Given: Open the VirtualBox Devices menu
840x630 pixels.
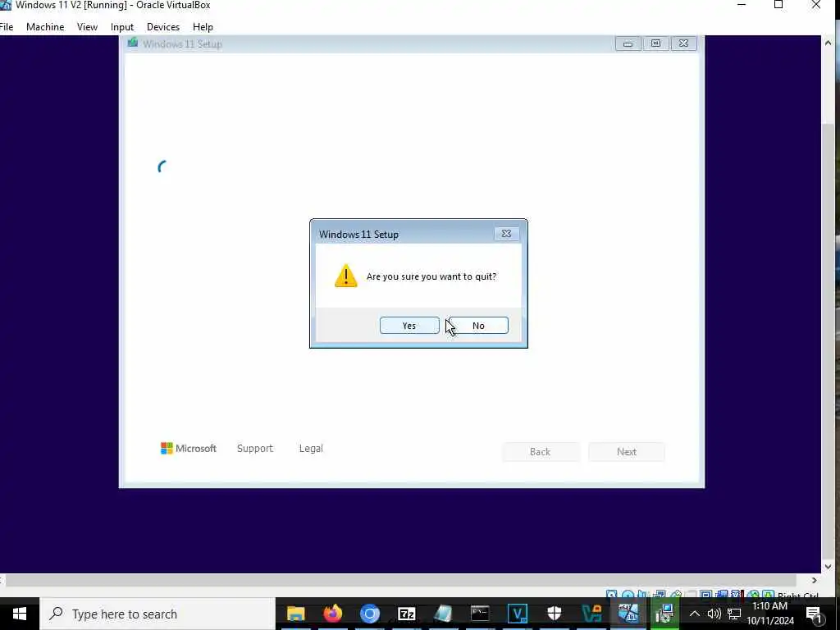Looking at the screenshot, I should tap(163, 27).
